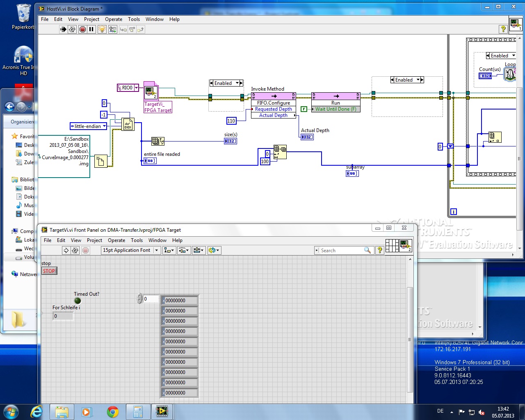The height and width of the screenshot is (420, 525).
Task: Toggle Highlight Execution light bulb
Action: [102, 29]
